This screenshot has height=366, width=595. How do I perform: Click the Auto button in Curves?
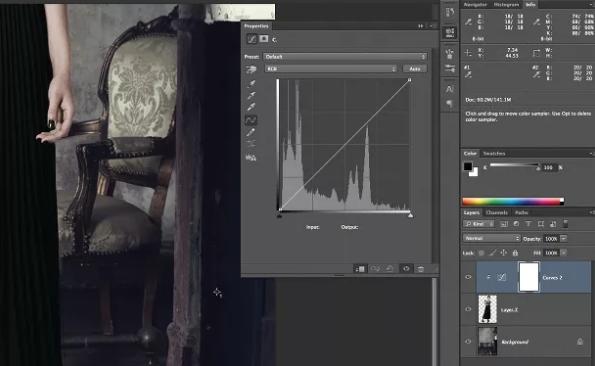tap(415, 69)
